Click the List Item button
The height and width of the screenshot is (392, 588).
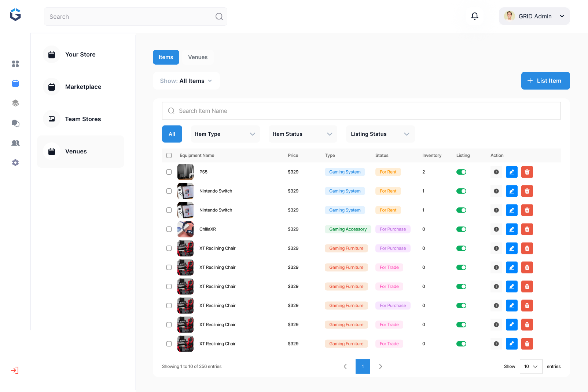pos(545,81)
